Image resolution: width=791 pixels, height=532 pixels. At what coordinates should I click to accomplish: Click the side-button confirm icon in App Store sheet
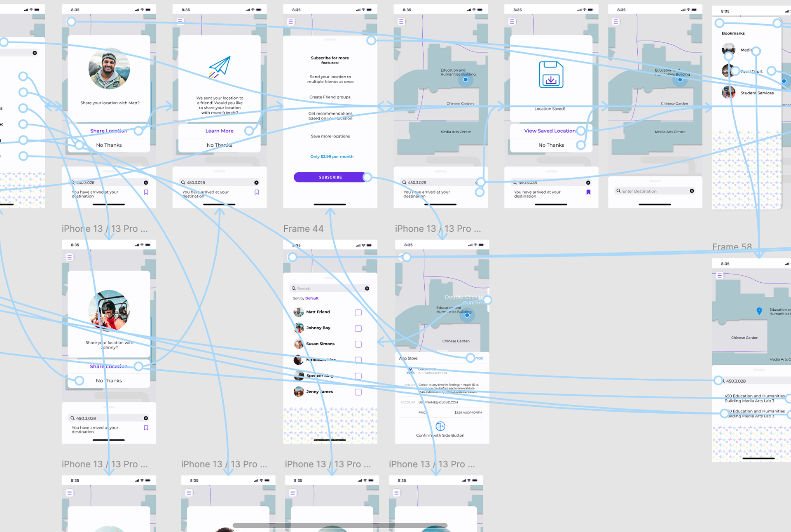[x=440, y=426]
